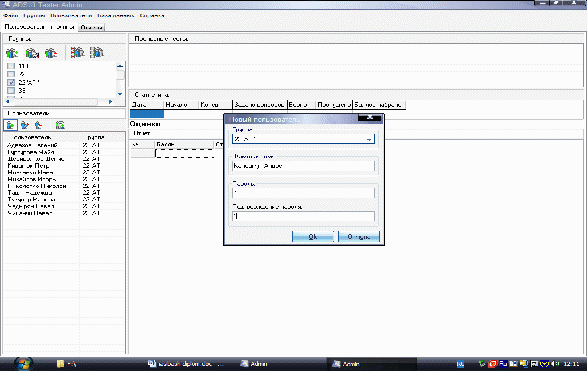This screenshot has width=588, height=372.
Task: Click the add group icon
Action: (12, 53)
